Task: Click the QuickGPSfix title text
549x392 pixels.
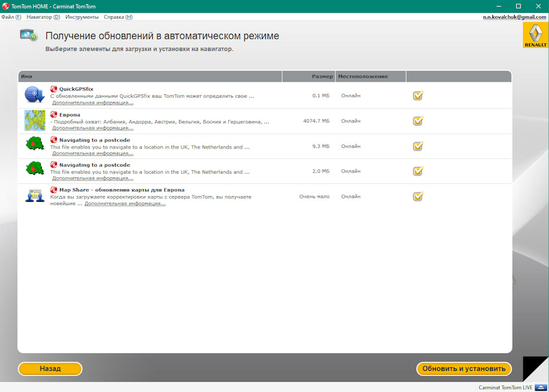Action: point(76,89)
